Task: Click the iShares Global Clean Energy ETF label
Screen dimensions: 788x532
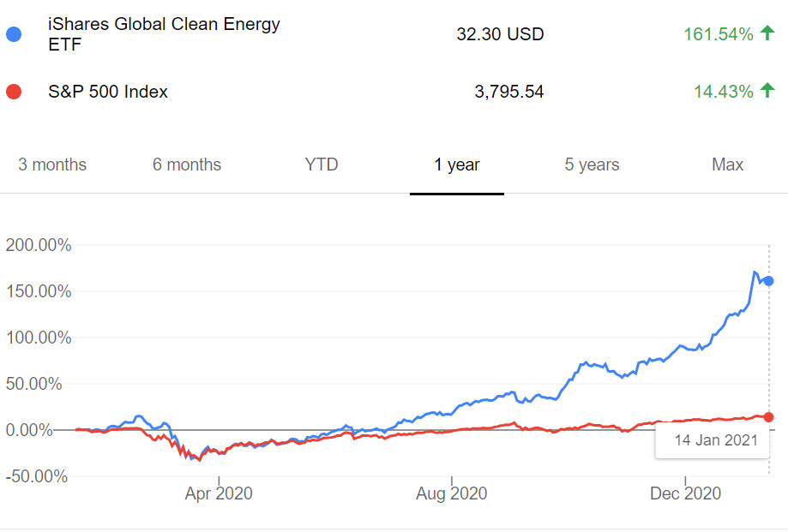Action: [163, 34]
